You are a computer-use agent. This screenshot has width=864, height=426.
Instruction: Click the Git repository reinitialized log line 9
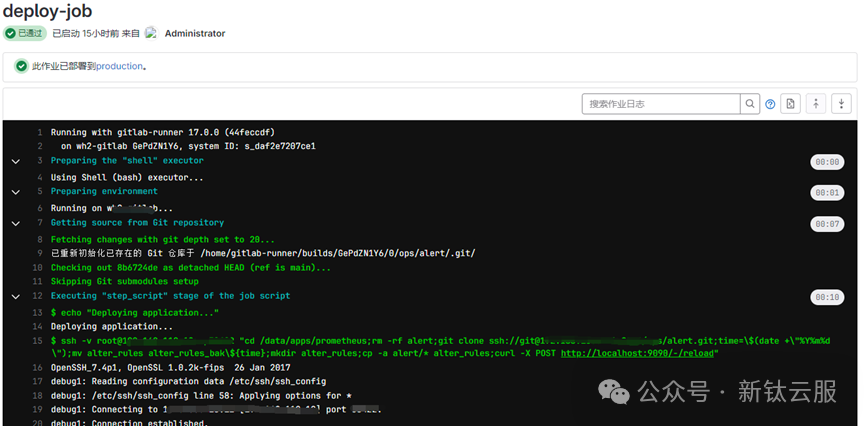point(263,254)
